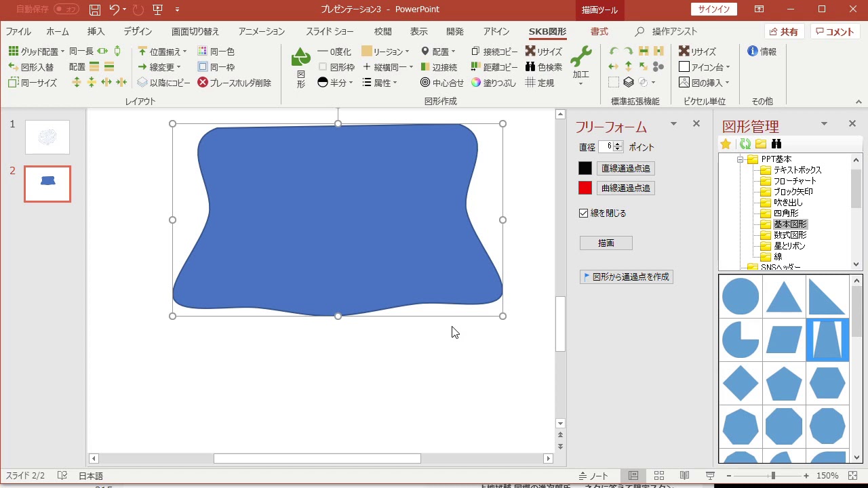The image size is (868, 488).
Task: Toggle the 図形枠 checkbox in ribbon
Action: (x=323, y=67)
